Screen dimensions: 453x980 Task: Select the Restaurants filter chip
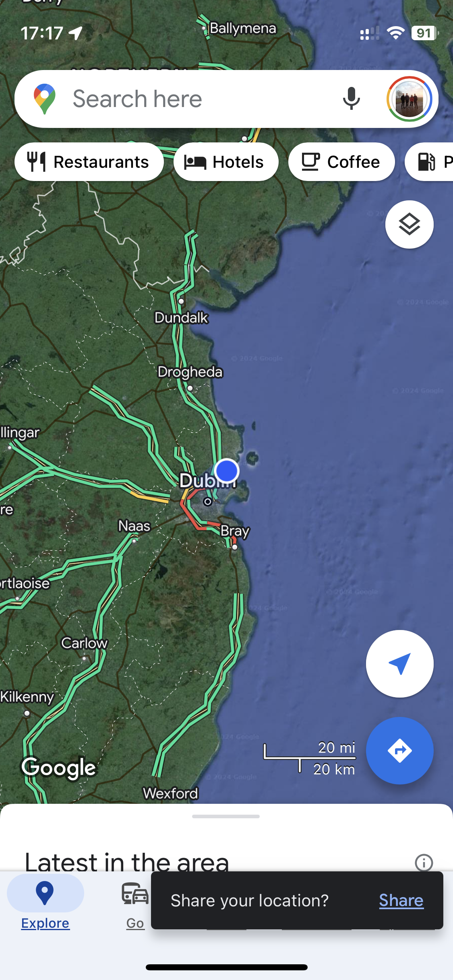pyautogui.click(x=89, y=162)
